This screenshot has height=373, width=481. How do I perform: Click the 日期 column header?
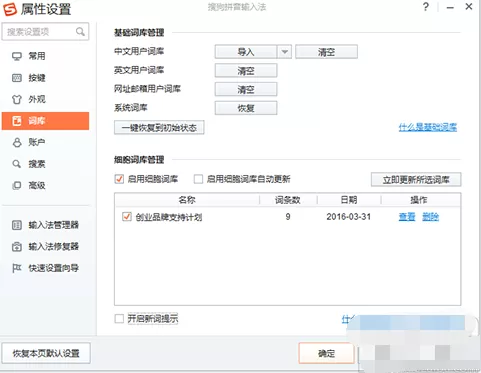pyautogui.click(x=349, y=200)
